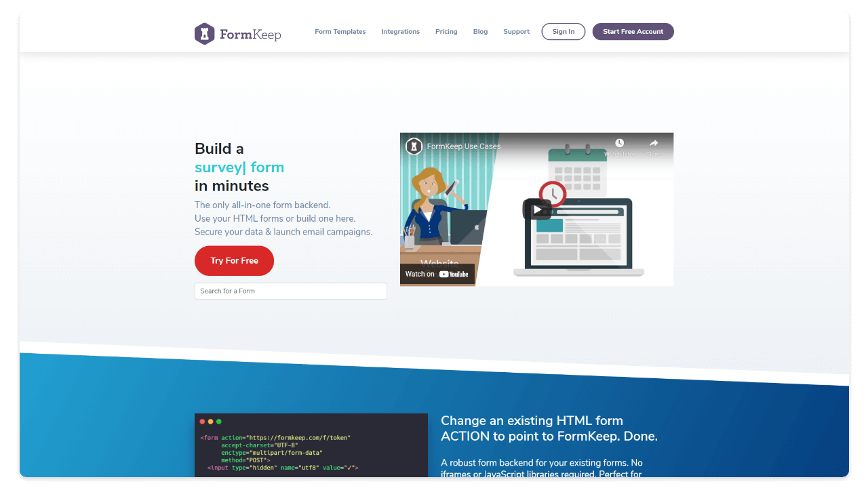The image size is (868, 488).
Task: Click 'ACTION to point to FormKeep. Done.' text
Action: point(549,436)
